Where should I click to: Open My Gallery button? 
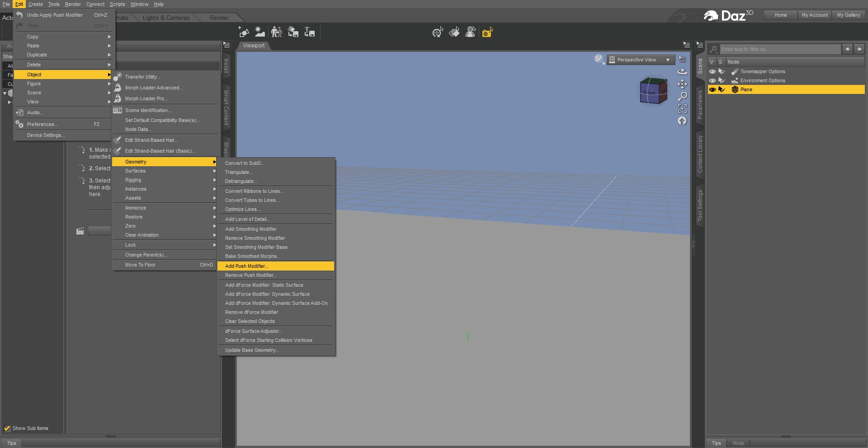click(x=849, y=15)
